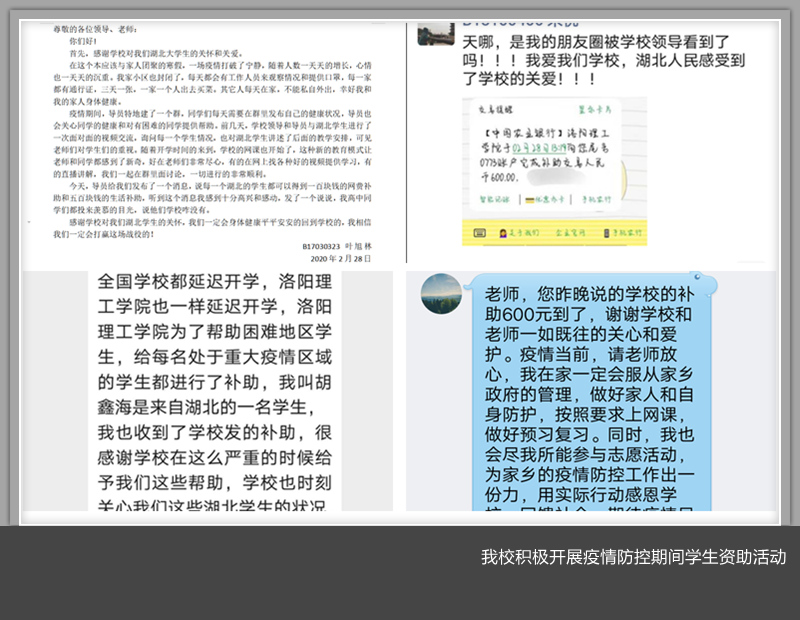
Task: Click the caption 我校积极开展疫情防控期间学生资助活动
Action: click(x=633, y=557)
